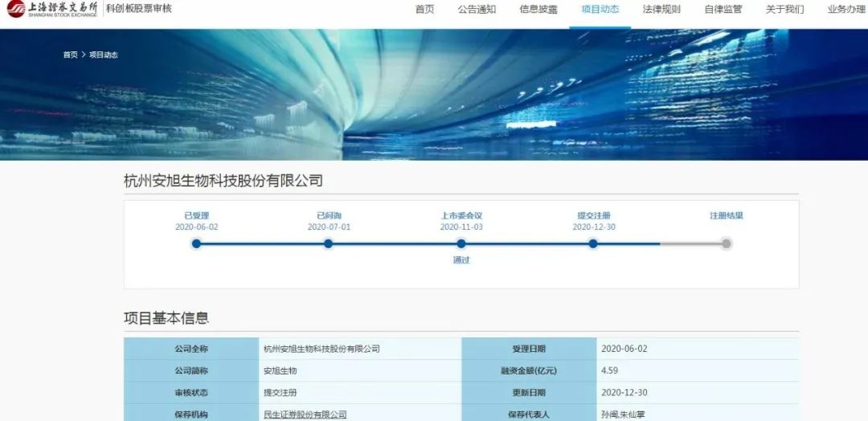Open 法律规则 in the top menu
868x421 pixels.
[x=661, y=10]
